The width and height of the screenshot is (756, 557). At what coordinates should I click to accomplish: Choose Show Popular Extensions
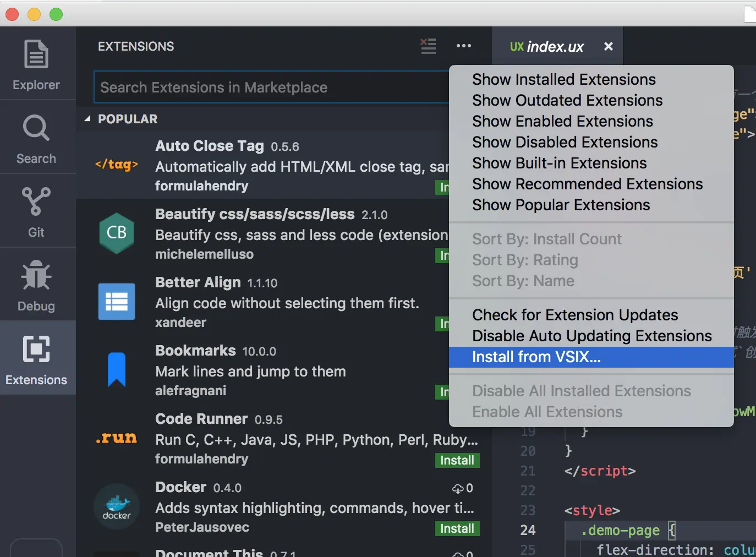pyautogui.click(x=561, y=205)
